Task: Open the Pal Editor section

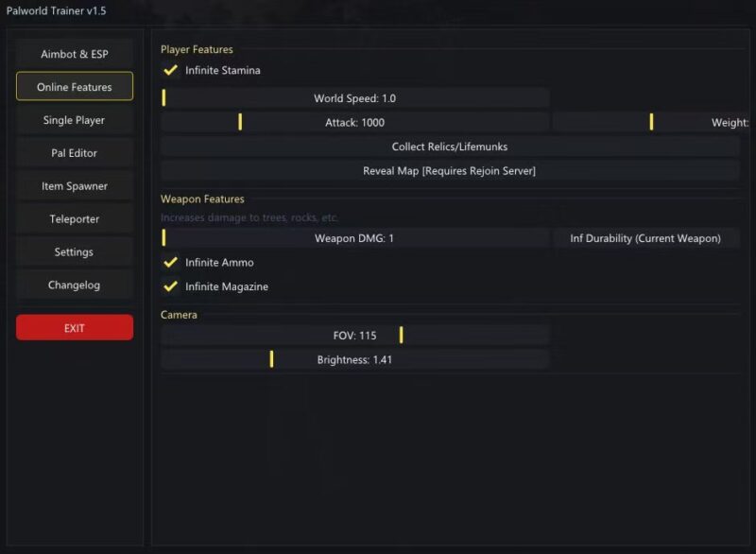Action: (75, 153)
